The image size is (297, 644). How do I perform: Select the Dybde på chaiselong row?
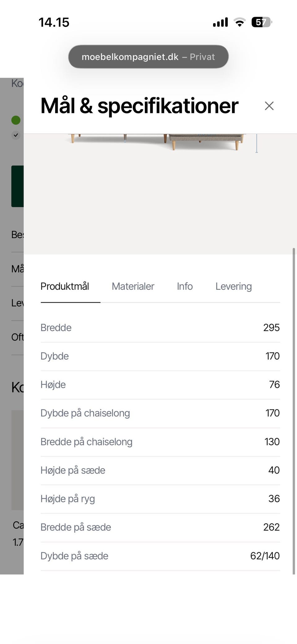(160, 413)
